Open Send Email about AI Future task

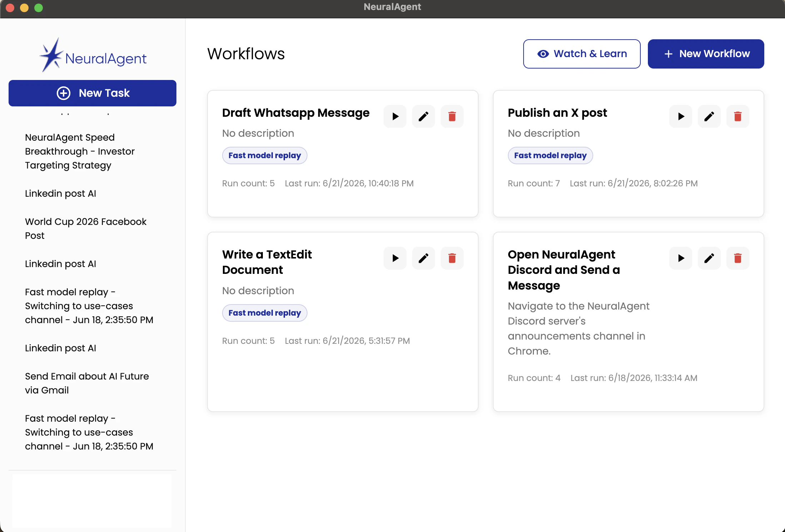87,383
